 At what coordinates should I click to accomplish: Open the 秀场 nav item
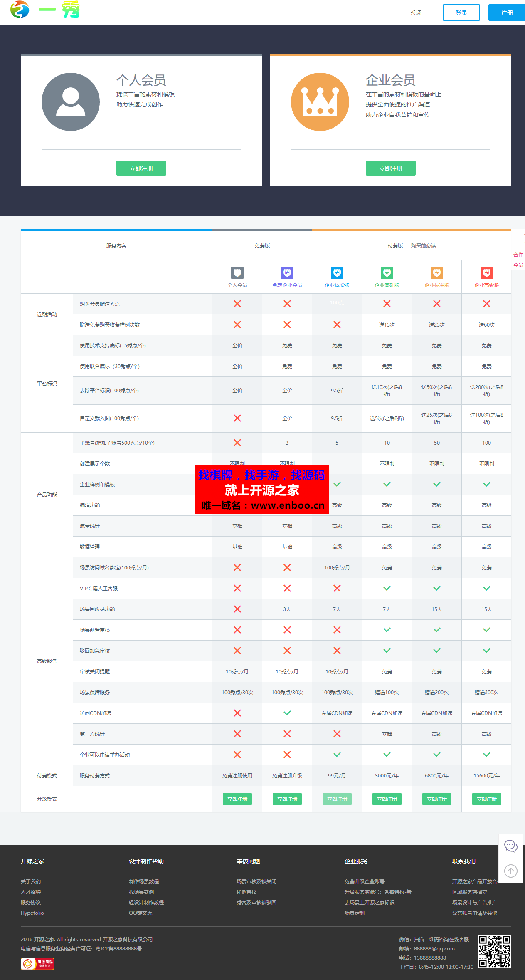[416, 13]
